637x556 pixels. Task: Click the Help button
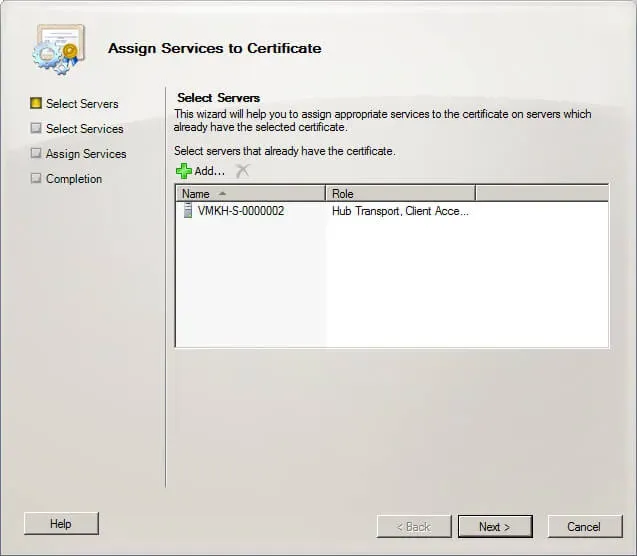pyautogui.click(x=61, y=524)
